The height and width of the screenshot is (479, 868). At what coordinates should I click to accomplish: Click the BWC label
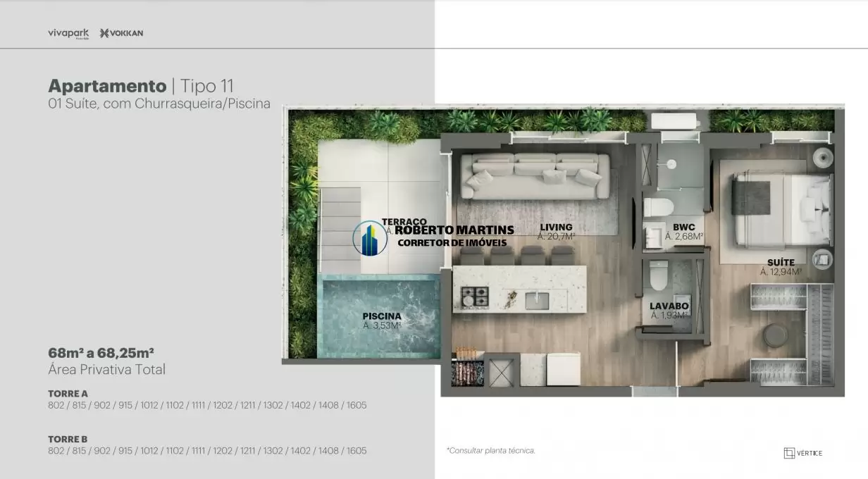point(683,228)
